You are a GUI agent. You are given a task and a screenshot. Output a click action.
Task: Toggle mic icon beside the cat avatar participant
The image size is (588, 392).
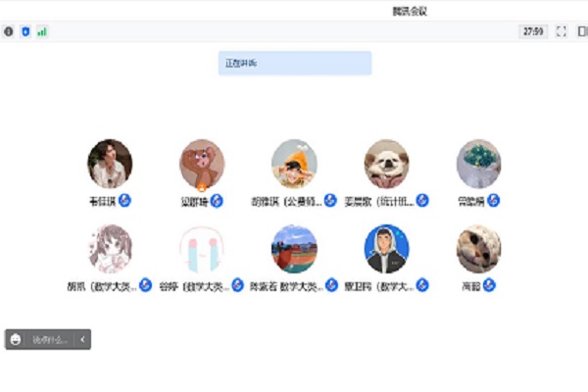point(489,285)
